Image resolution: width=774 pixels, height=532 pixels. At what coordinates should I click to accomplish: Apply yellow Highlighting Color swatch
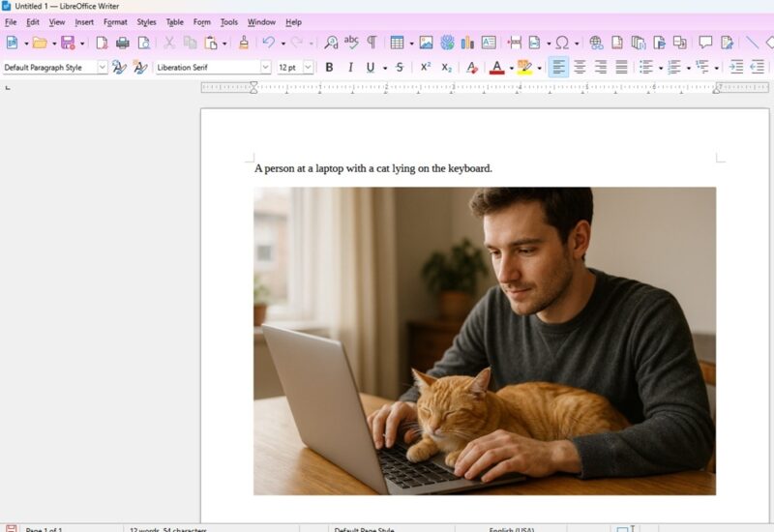click(524, 68)
